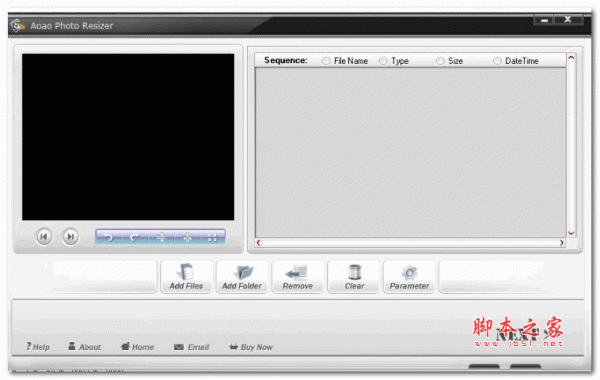This screenshot has height=380, width=600.
Task: Clear the file list
Action: click(x=354, y=277)
